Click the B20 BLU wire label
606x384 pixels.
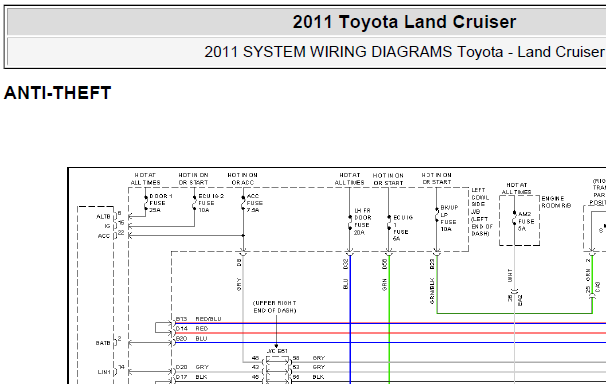(191, 338)
